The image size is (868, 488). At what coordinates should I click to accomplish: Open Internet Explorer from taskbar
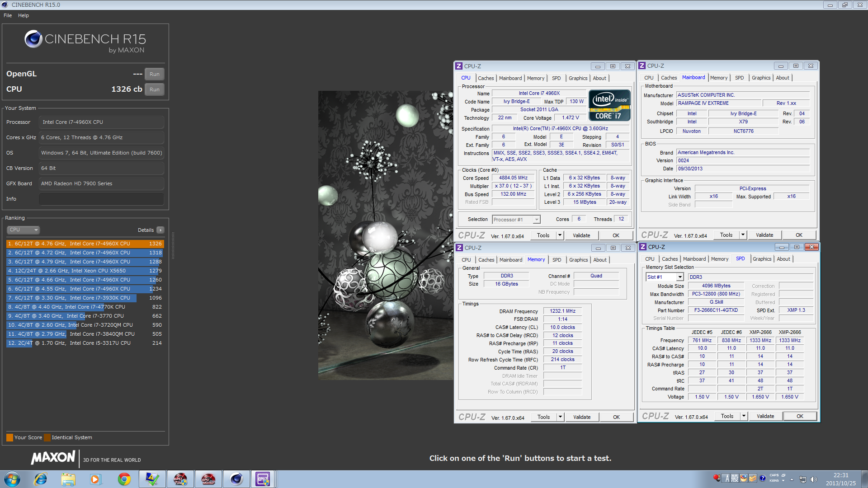point(41,479)
